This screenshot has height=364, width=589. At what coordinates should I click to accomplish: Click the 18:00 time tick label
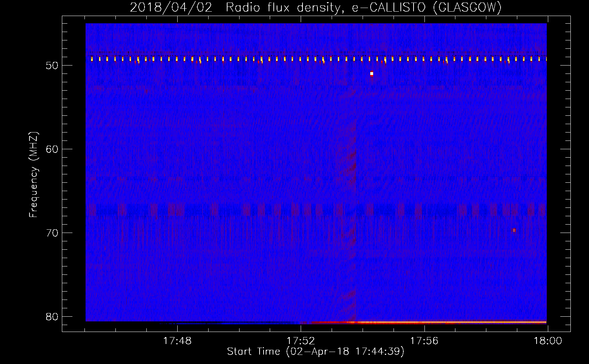coord(548,341)
